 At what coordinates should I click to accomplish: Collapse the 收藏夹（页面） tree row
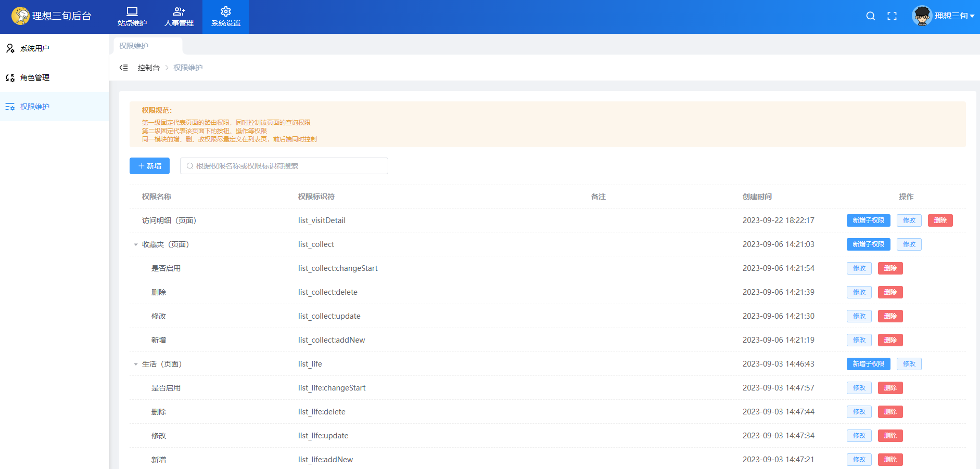point(136,244)
